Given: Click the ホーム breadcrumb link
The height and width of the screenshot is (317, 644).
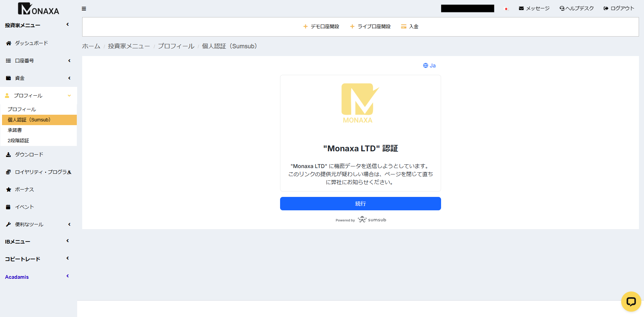Looking at the screenshot, I should point(91,46).
